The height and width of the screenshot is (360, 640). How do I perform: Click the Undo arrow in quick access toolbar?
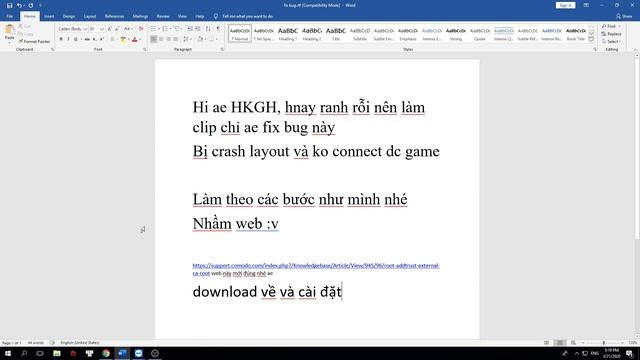tap(19, 5)
